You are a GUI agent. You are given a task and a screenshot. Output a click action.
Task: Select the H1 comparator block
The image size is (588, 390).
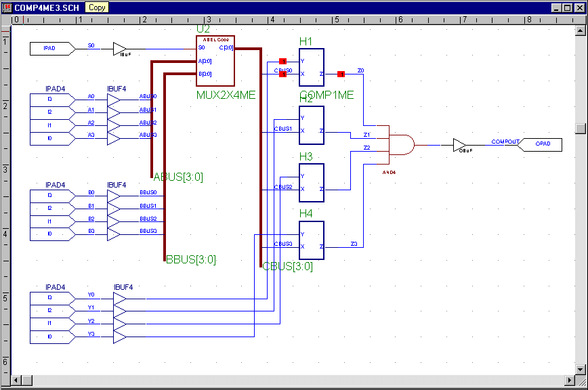(312, 68)
